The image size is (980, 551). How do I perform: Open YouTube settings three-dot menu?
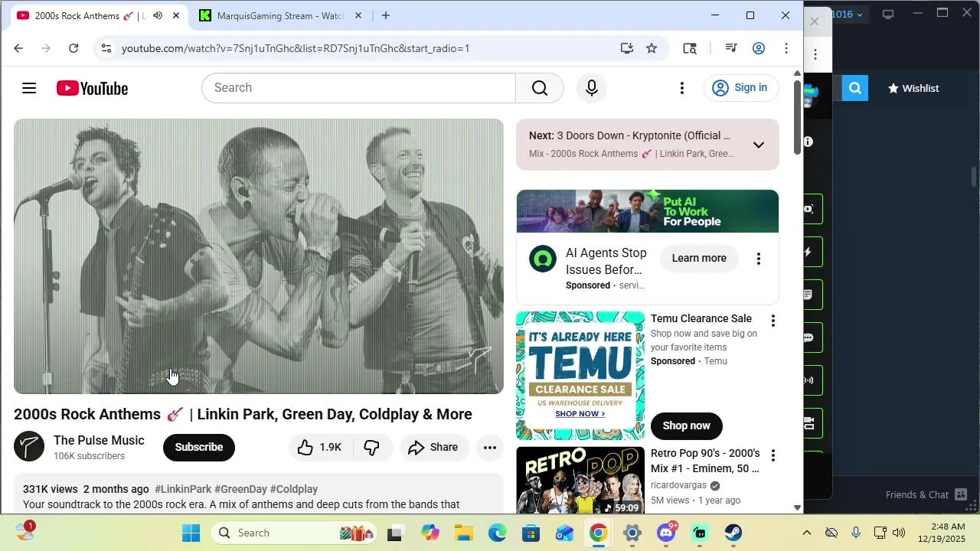tap(682, 88)
